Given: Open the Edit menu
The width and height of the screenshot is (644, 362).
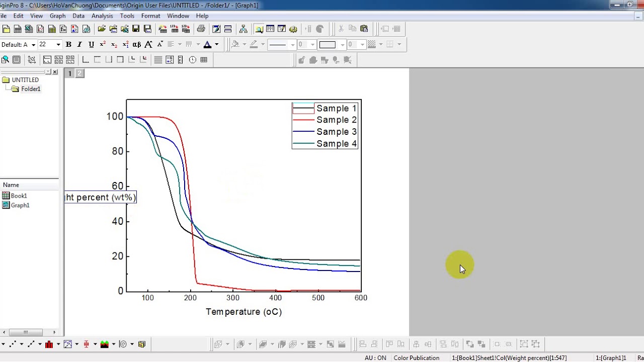Looking at the screenshot, I should [18, 16].
